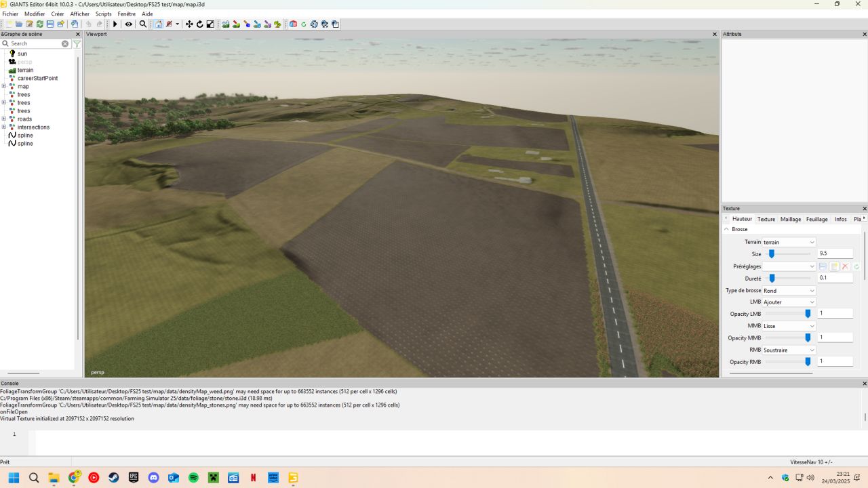Switch to the Hauteur tab
Screen dimensions: 868x488
[742, 219]
